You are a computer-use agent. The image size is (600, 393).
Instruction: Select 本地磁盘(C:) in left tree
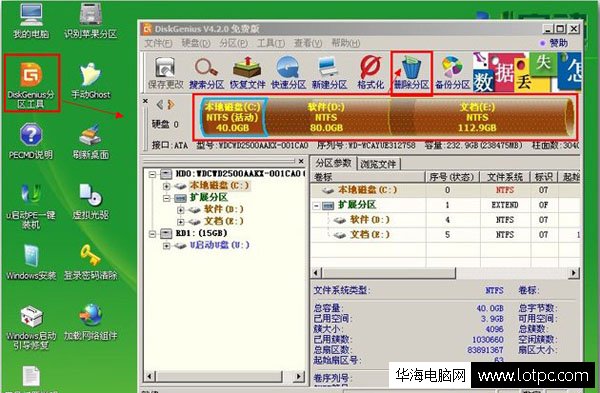pos(219,186)
